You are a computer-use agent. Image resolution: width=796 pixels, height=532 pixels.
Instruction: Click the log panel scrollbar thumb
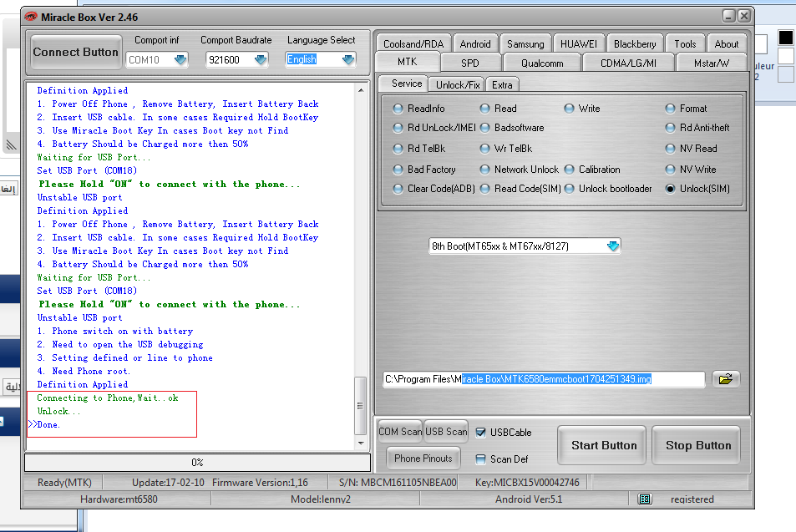click(360, 406)
